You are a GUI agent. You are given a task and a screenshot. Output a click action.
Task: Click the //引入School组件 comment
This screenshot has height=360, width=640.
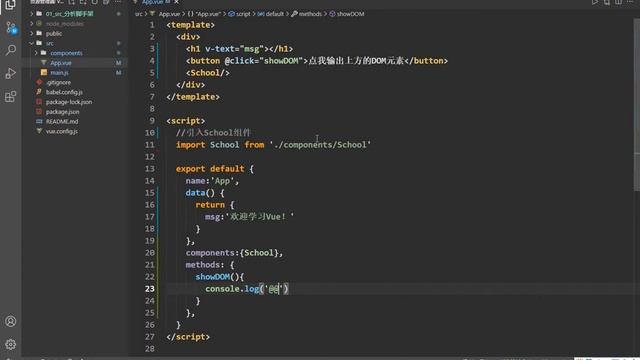pyautogui.click(x=213, y=133)
